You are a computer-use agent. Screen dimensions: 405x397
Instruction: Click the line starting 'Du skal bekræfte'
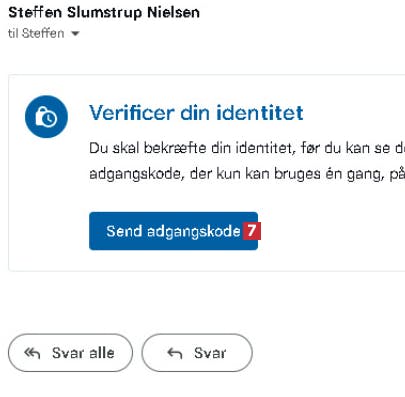pyautogui.click(x=247, y=148)
